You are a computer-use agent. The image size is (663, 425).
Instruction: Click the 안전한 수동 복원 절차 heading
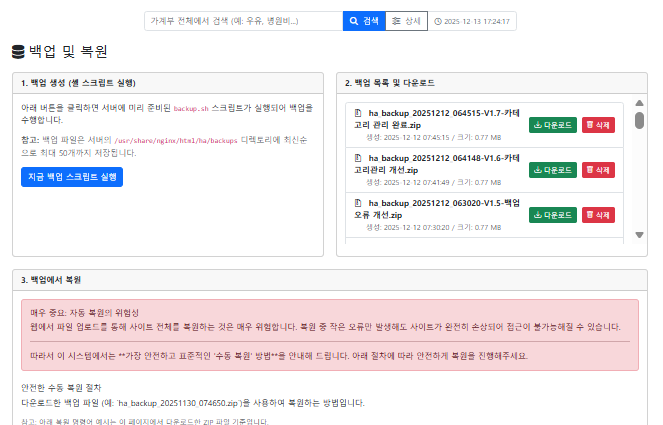pyautogui.click(x=61, y=388)
